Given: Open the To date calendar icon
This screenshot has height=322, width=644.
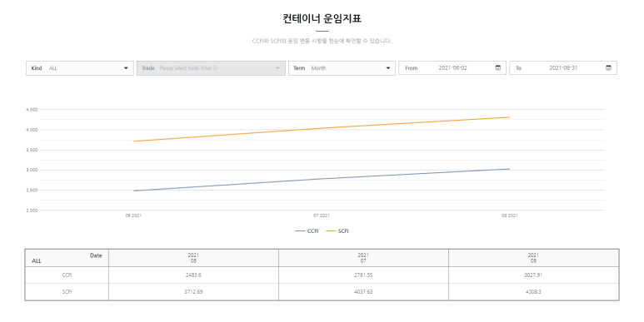Looking at the screenshot, I should [x=609, y=68].
